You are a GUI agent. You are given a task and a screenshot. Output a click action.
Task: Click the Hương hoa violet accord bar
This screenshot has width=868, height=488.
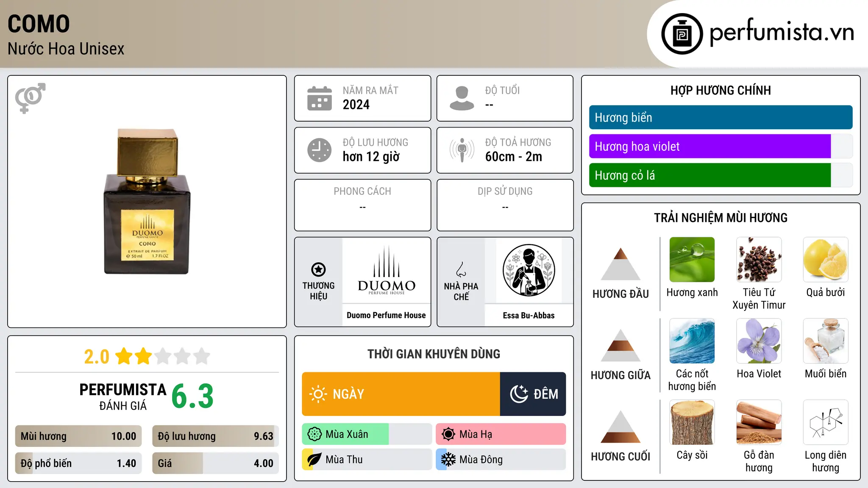[721, 146]
